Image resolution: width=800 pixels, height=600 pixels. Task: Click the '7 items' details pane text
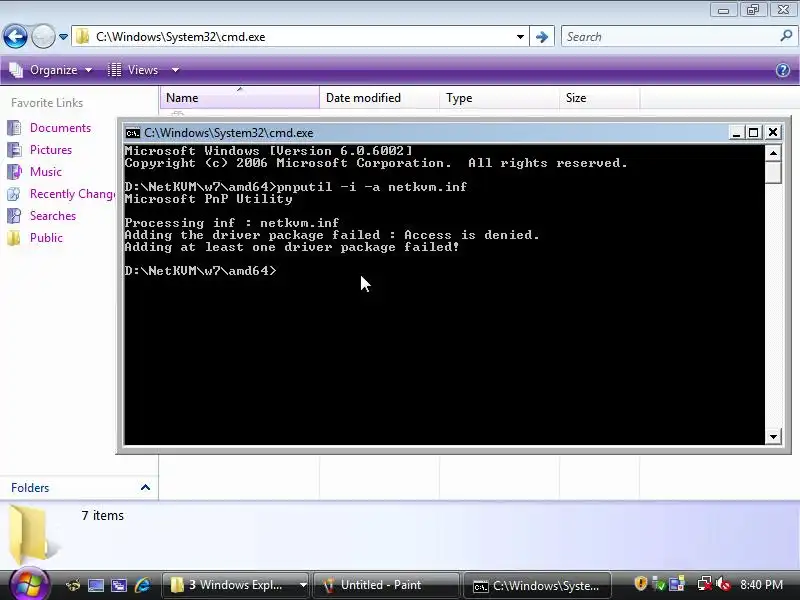pyautogui.click(x=103, y=515)
